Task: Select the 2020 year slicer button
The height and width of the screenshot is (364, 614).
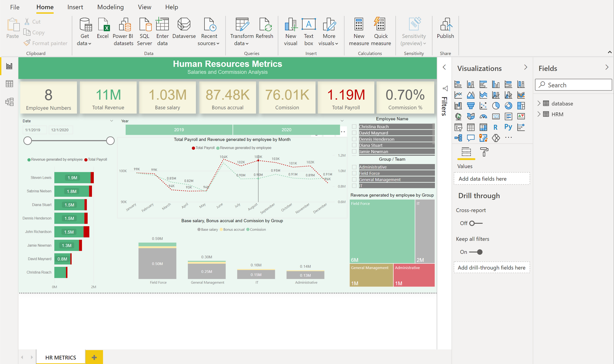Action: tap(286, 130)
